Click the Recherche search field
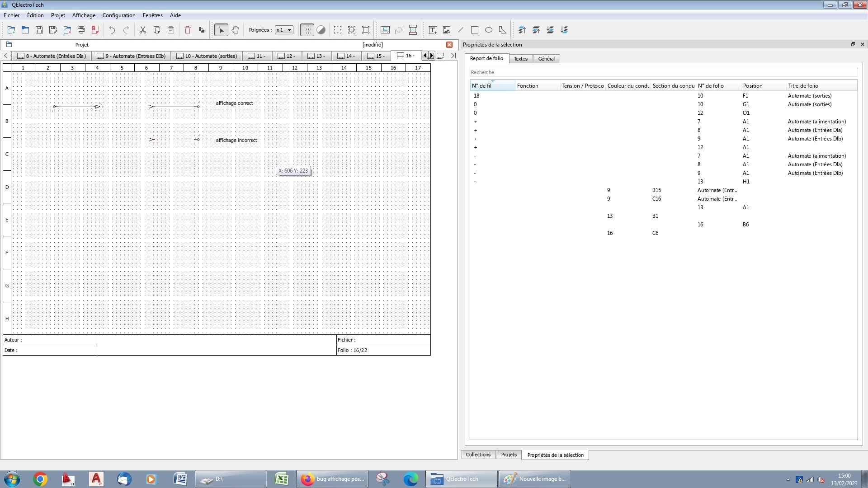Image resolution: width=868 pixels, height=488 pixels. click(x=663, y=72)
